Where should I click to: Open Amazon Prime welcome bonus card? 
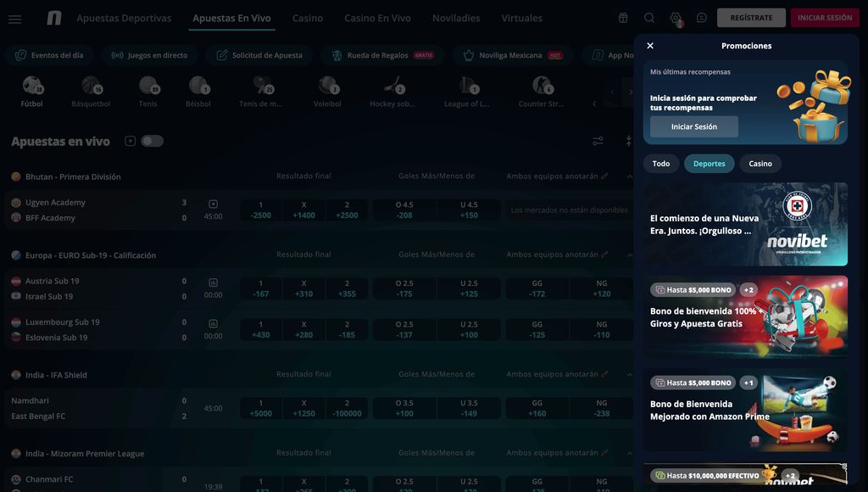[745, 410]
